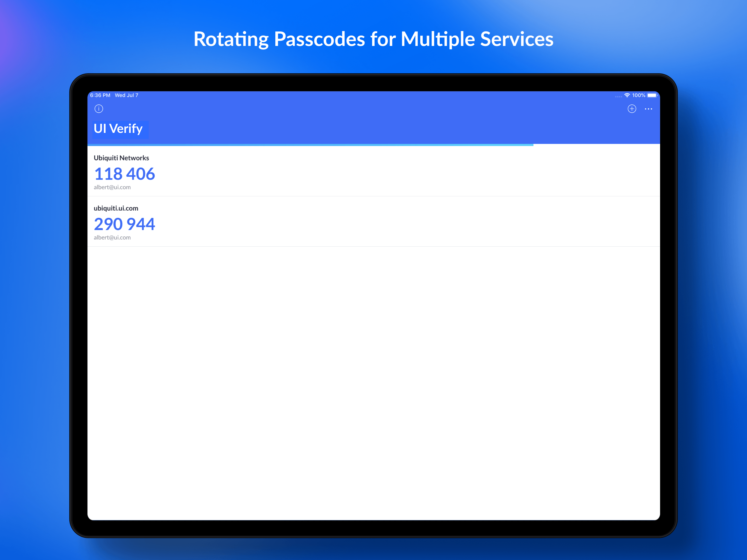747x560 pixels.
Task: Tap the Wed Jul 7 date label
Action: (x=126, y=95)
